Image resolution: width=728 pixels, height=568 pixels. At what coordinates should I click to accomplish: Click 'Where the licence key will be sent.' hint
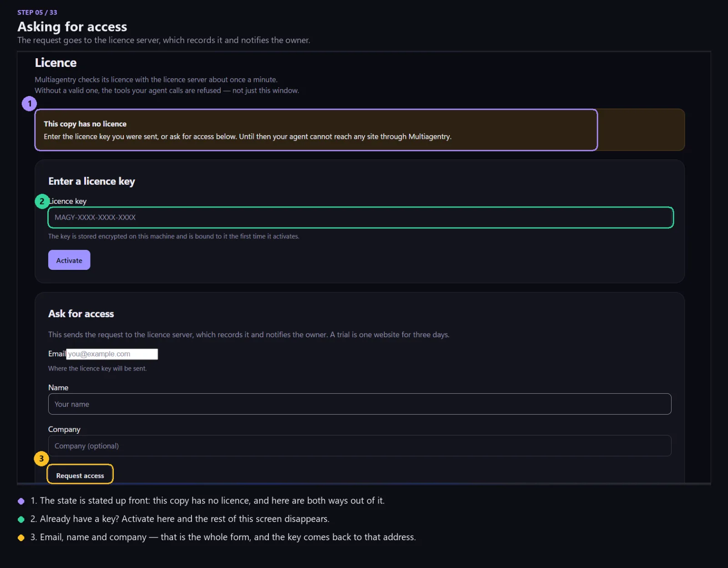(x=97, y=369)
